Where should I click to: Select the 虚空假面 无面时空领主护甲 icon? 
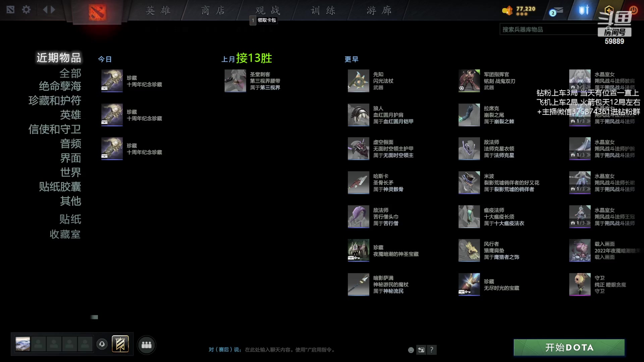(358, 148)
